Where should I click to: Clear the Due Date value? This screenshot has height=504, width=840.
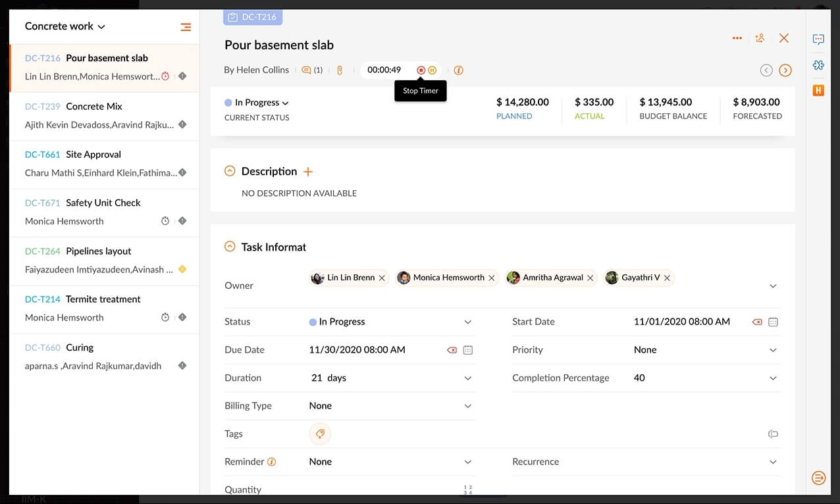coord(452,350)
